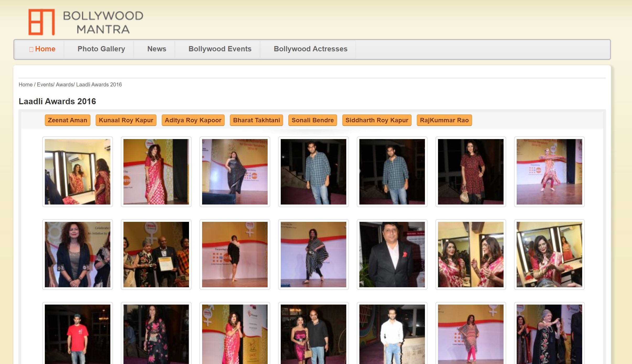Open second photo of man in checked shirt

coord(392,172)
